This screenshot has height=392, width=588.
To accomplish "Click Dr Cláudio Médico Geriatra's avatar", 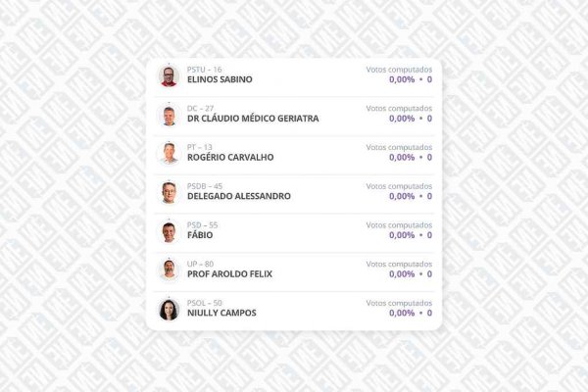I will (169, 115).
